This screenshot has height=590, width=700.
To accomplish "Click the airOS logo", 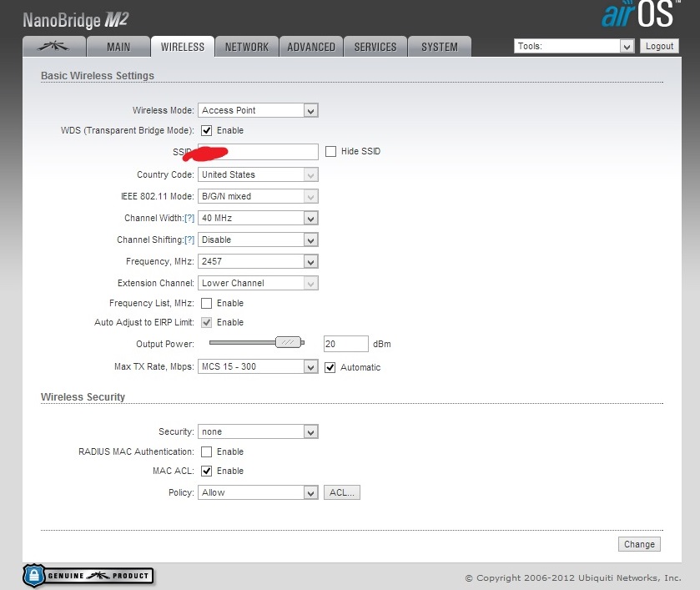I will [641, 14].
